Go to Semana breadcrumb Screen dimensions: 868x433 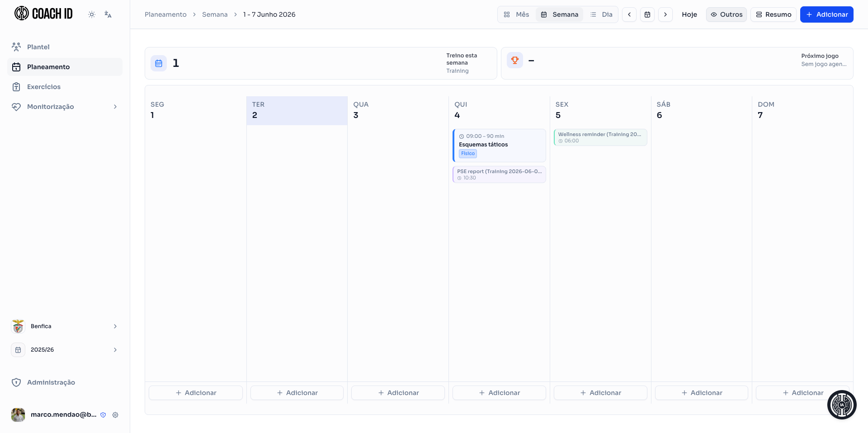[x=215, y=14]
